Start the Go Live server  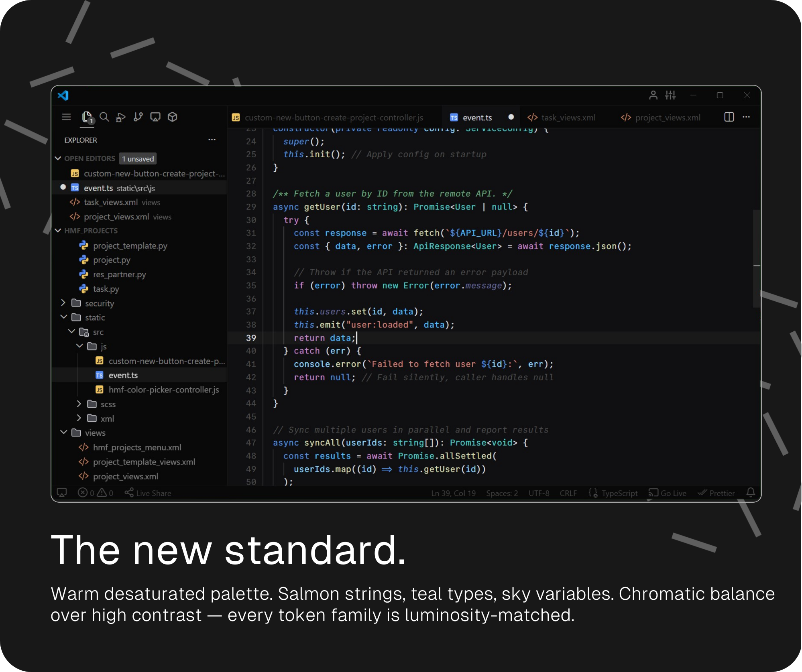668,493
